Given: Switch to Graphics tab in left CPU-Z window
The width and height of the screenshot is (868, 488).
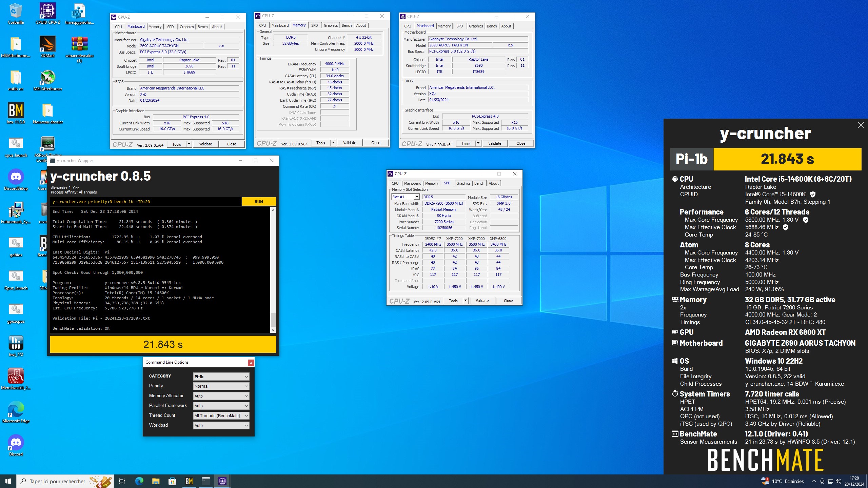Looking at the screenshot, I should [x=186, y=27].
